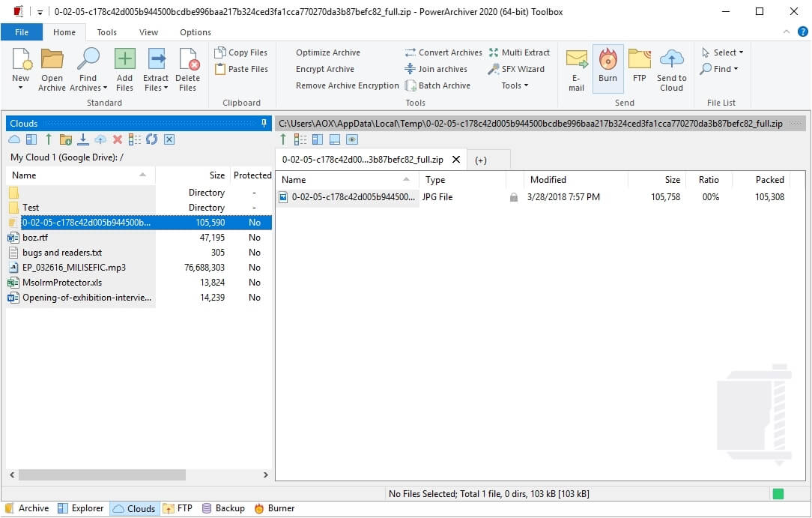
Task: Expand the Select dropdown in File List
Action: (723, 52)
